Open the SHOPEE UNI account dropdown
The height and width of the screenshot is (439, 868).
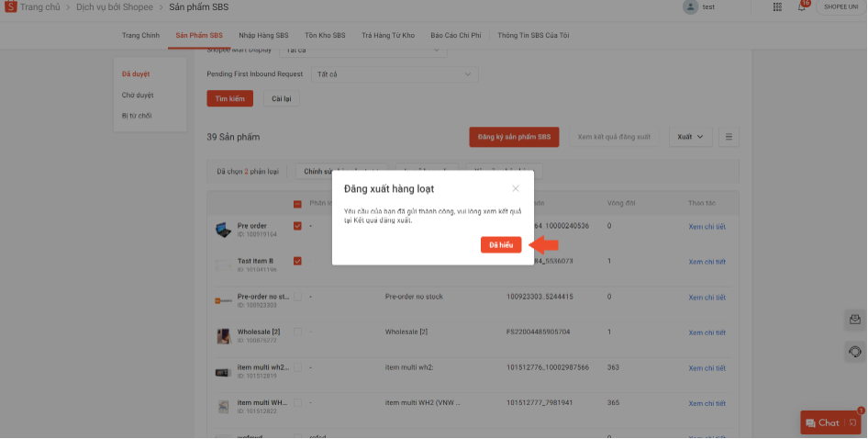[x=840, y=7]
